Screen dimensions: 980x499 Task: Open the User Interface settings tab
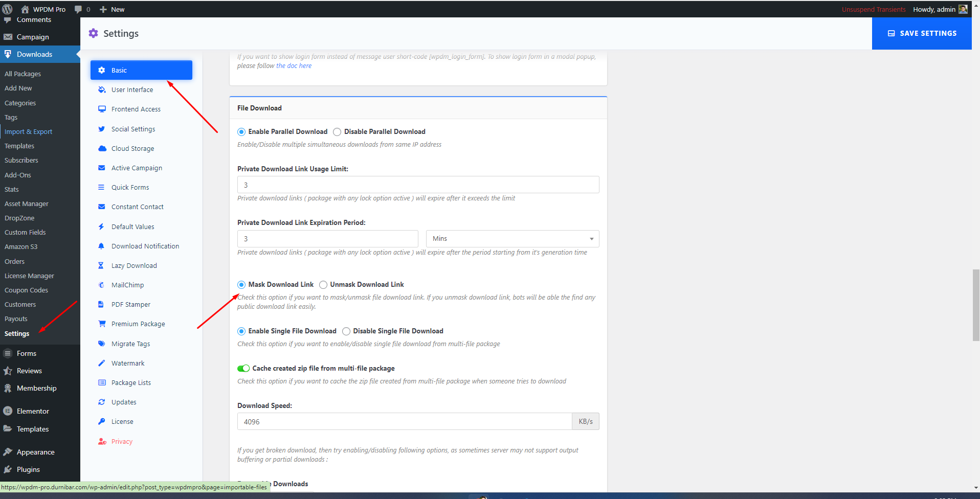[x=141, y=89]
